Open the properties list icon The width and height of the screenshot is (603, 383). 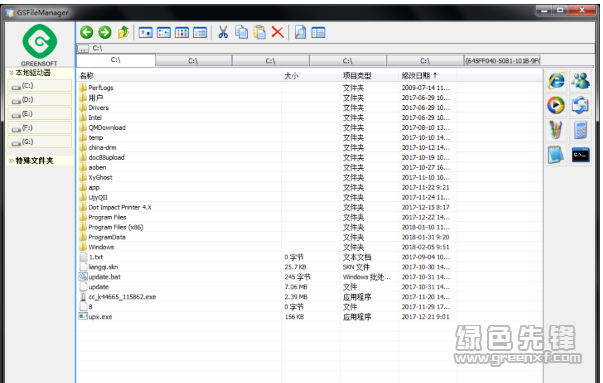click(318, 33)
